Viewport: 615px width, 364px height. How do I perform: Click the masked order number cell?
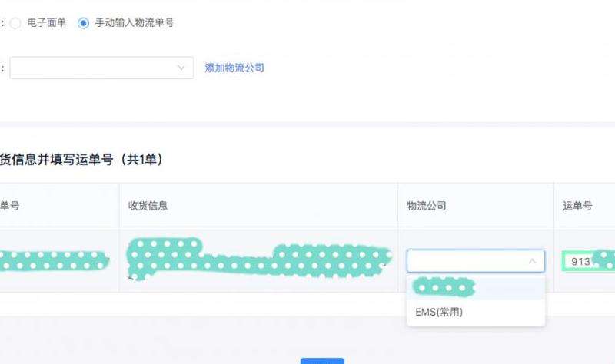(54, 261)
